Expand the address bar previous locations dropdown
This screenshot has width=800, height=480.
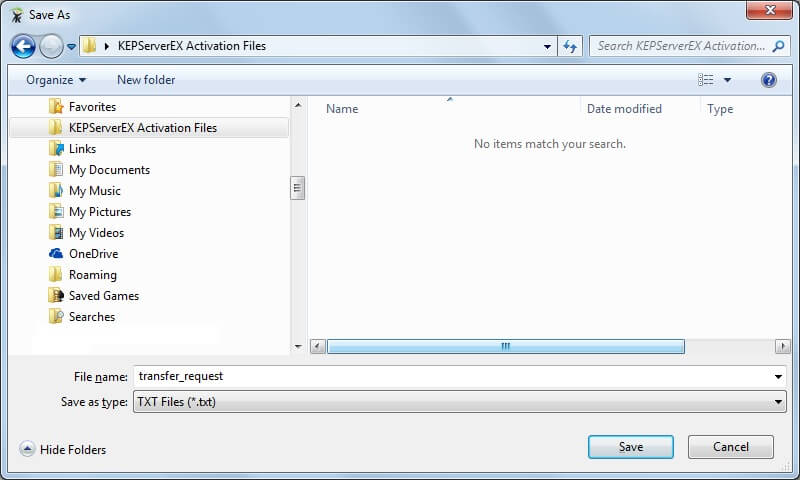pos(547,46)
